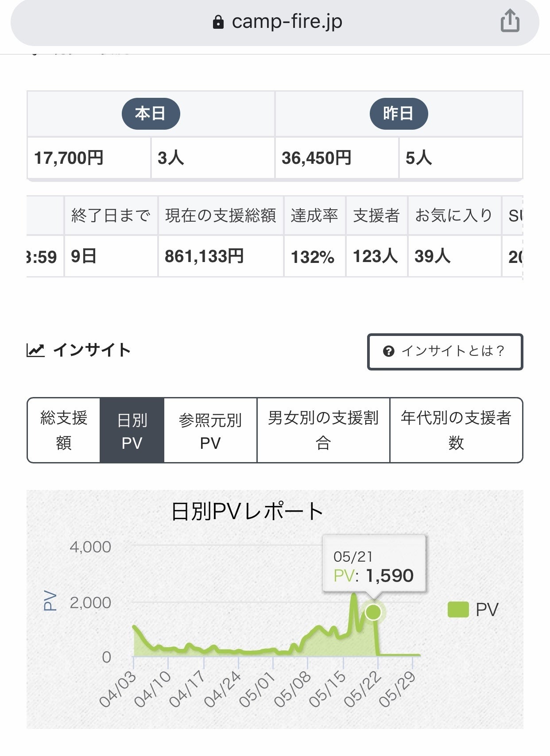Select the 日別PV tab
This screenshot has width=550, height=756.
[x=132, y=430]
